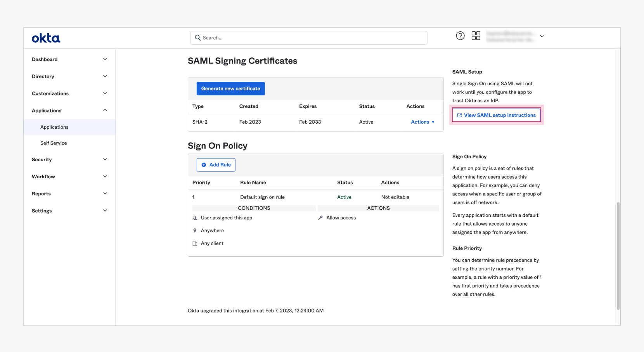Click the page vertical scrollbar
This screenshot has height=352, width=644.
(618, 256)
